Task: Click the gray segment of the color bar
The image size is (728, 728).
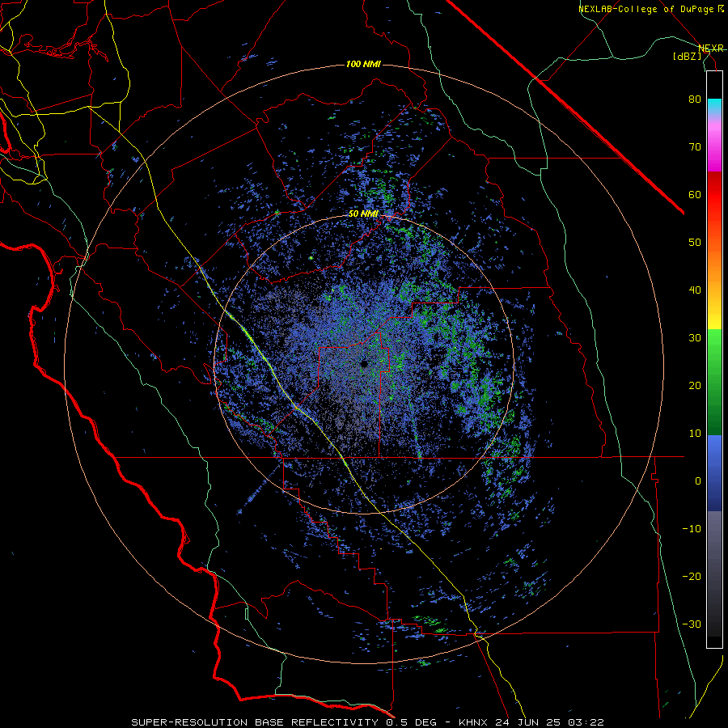Action: [714, 574]
